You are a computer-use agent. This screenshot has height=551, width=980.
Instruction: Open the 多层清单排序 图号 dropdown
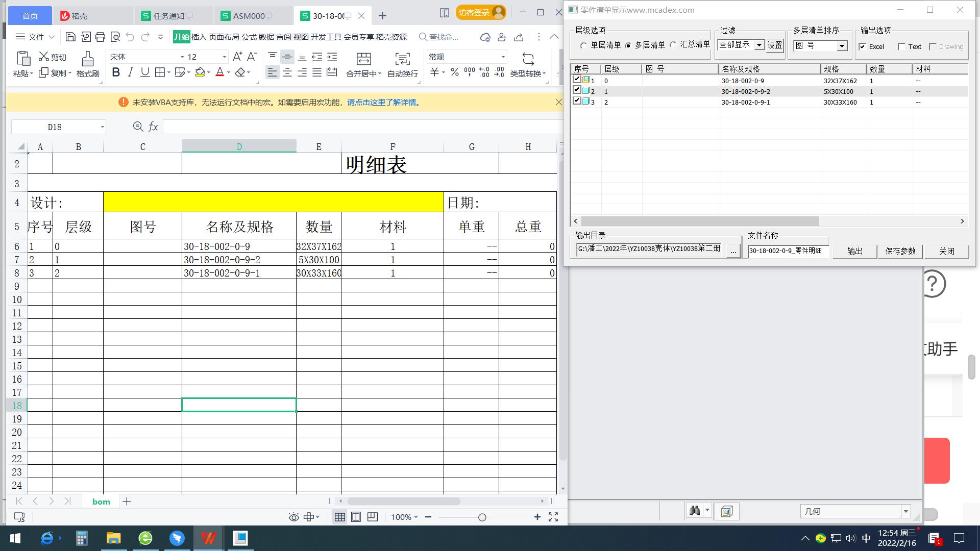point(841,46)
